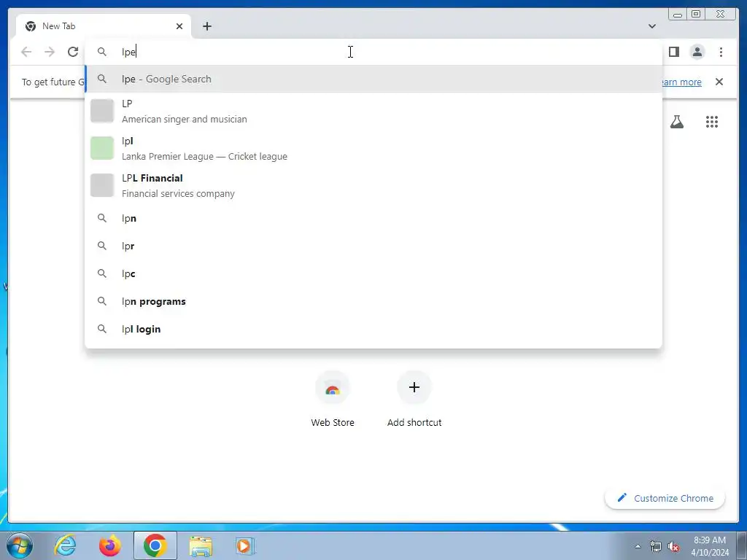Open the network tray icon
The image size is (747, 560).
pyautogui.click(x=656, y=546)
